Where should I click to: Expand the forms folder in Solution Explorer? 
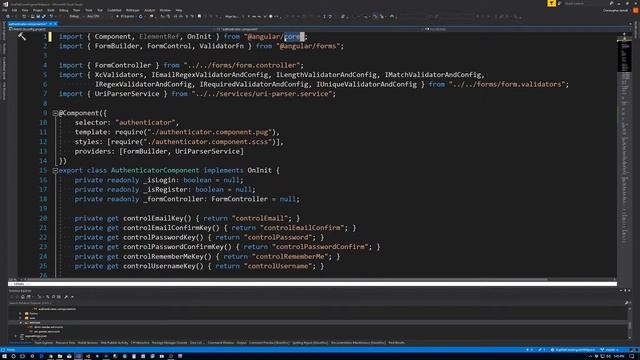(x=20, y=313)
